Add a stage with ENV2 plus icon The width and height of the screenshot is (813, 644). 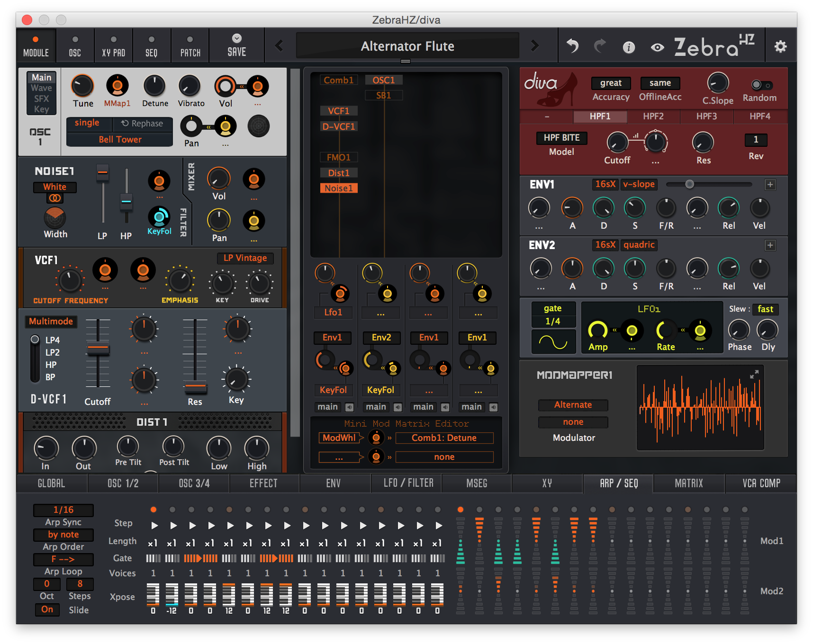[x=770, y=245]
